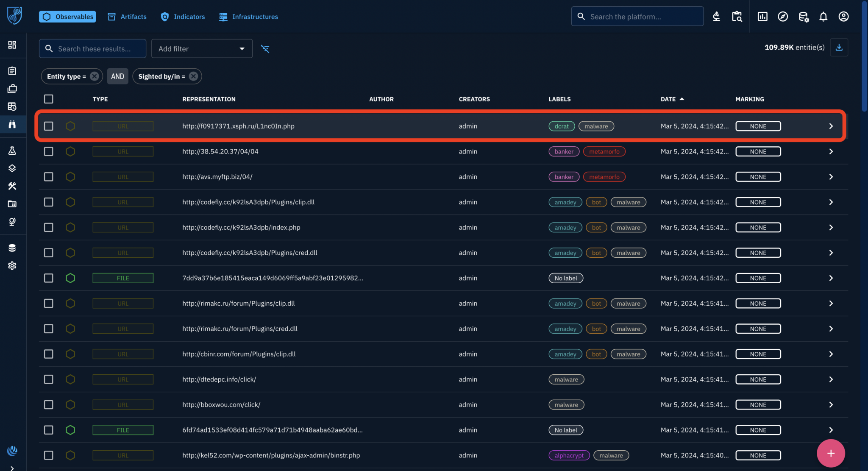Click the clear filters icon
This screenshot has width=868, height=471.
(x=265, y=49)
